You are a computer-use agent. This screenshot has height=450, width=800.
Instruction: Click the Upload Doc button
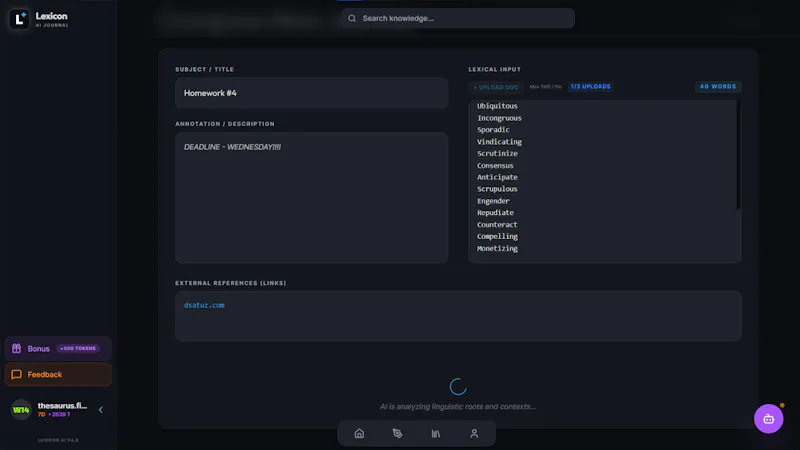[x=495, y=87]
